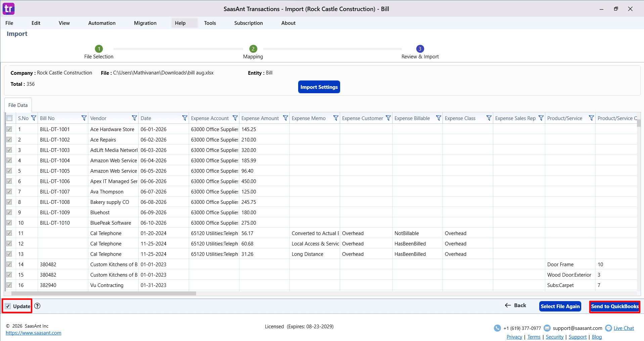Toggle row 16 Vu Contracting checkbox
Image resolution: width=644 pixels, height=341 pixels.
click(9, 285)
